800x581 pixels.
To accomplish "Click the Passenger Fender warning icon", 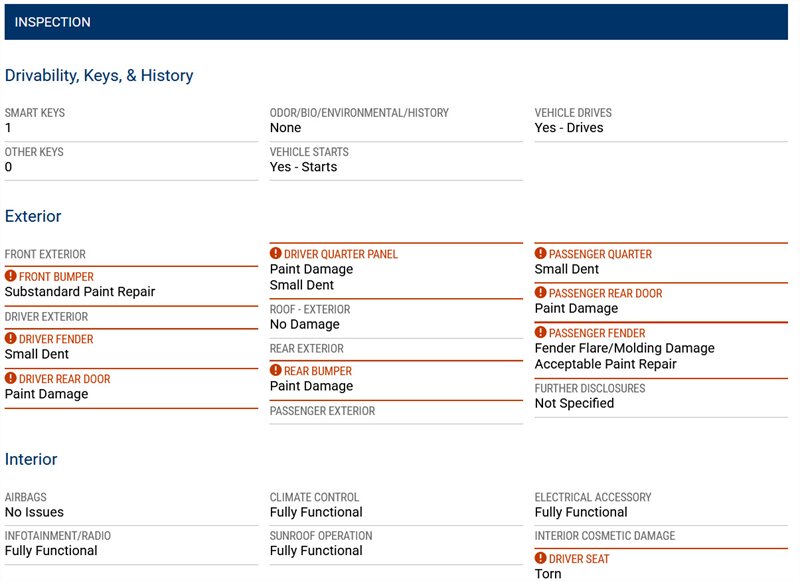I will 541,333.
